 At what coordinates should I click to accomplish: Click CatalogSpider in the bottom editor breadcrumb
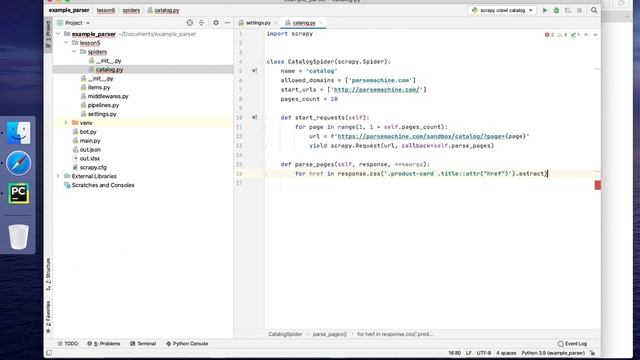285,334
